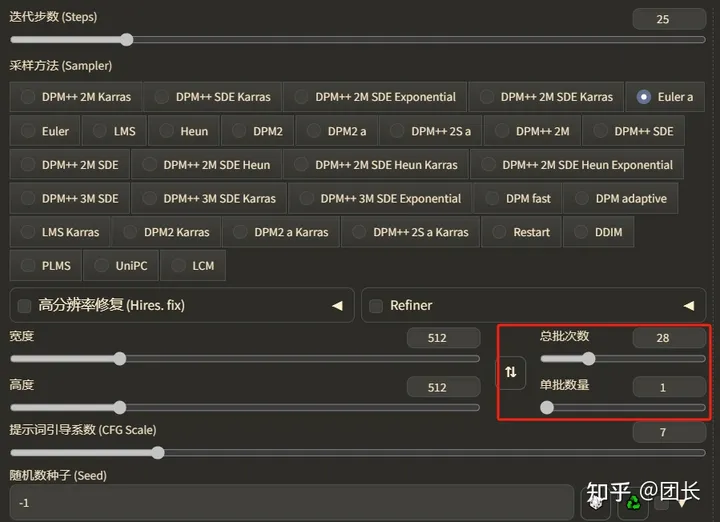Click the recycle seed icon
Viewport: 720px width, 522px height.
pos(633,504)
